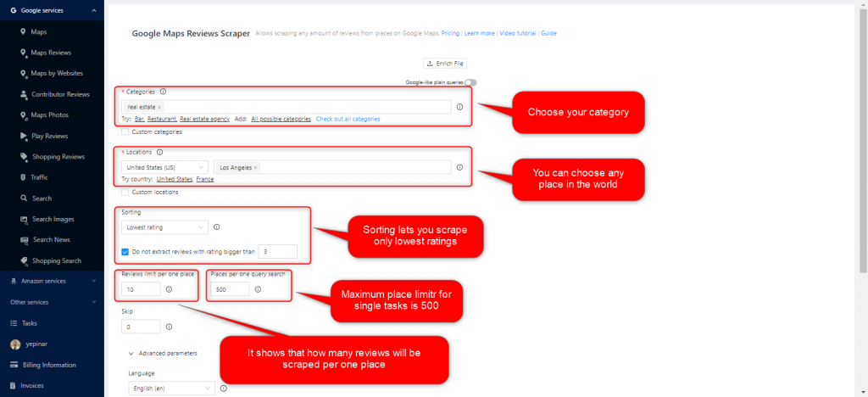Screen dimensions: 868x397
Task: Open the Guide link
Action: pyautogui.click(x=548, y=33)
